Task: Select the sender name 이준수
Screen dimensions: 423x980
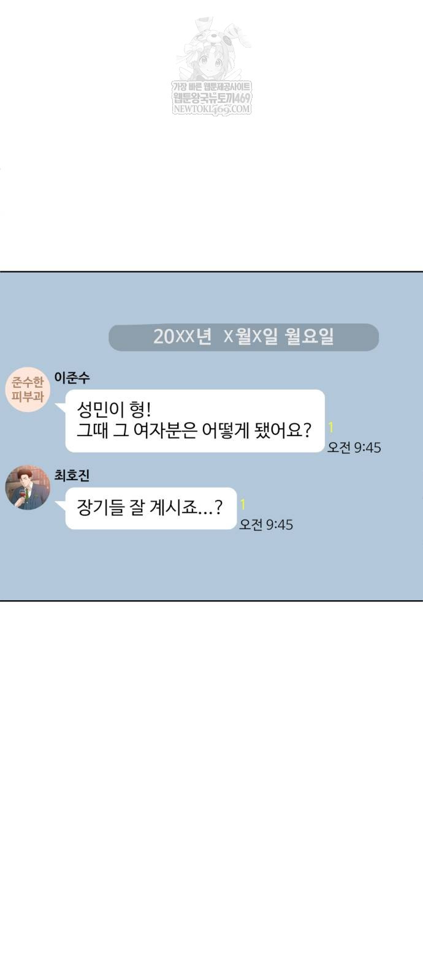Action: click(x=72, y=378)
